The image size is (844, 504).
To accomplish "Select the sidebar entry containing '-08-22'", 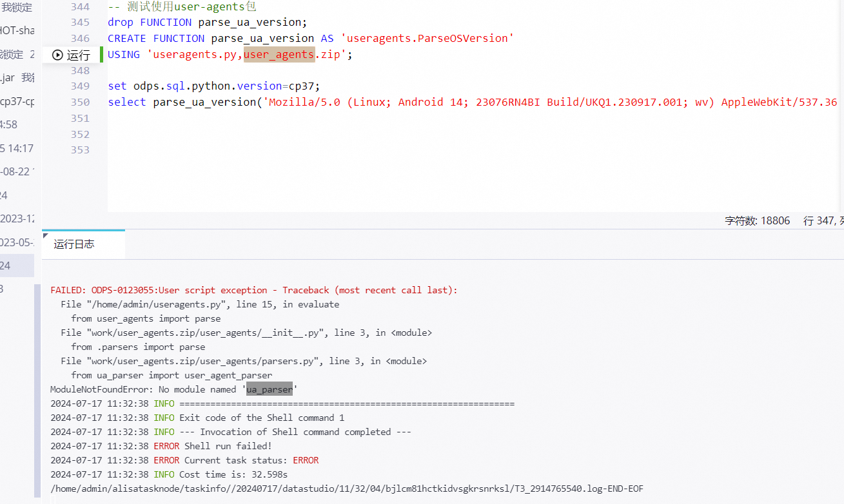I will point(17,172).
